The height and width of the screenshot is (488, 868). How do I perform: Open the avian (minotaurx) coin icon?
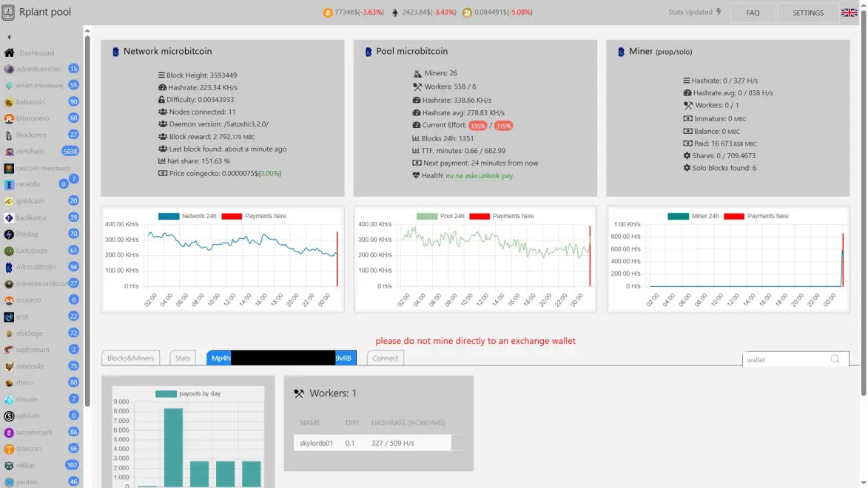[x=9, y=86]
